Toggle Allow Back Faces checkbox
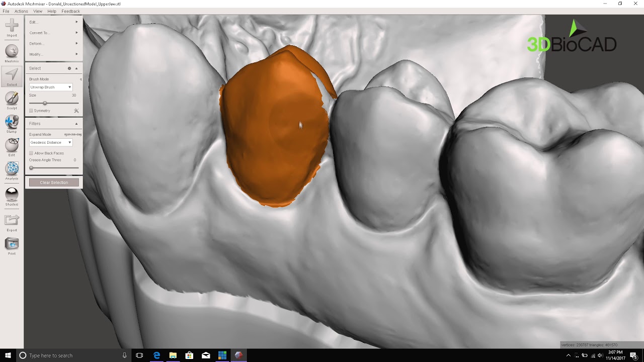The image size is (644, 362). [31, 153]
